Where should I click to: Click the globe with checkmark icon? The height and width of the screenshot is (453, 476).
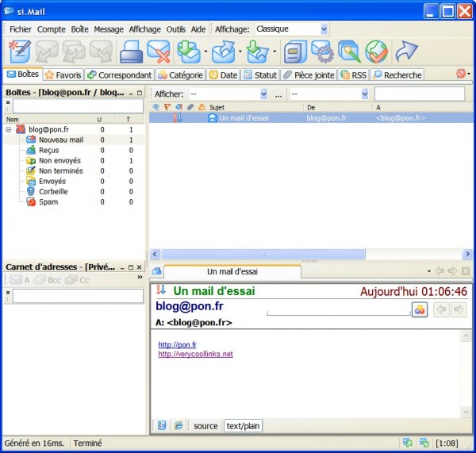(376, 52)
